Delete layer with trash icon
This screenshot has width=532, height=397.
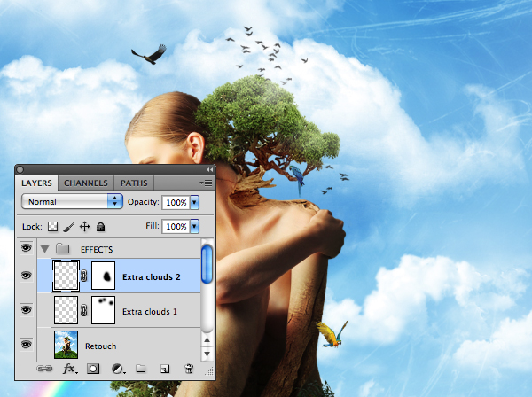coord(189,369)
